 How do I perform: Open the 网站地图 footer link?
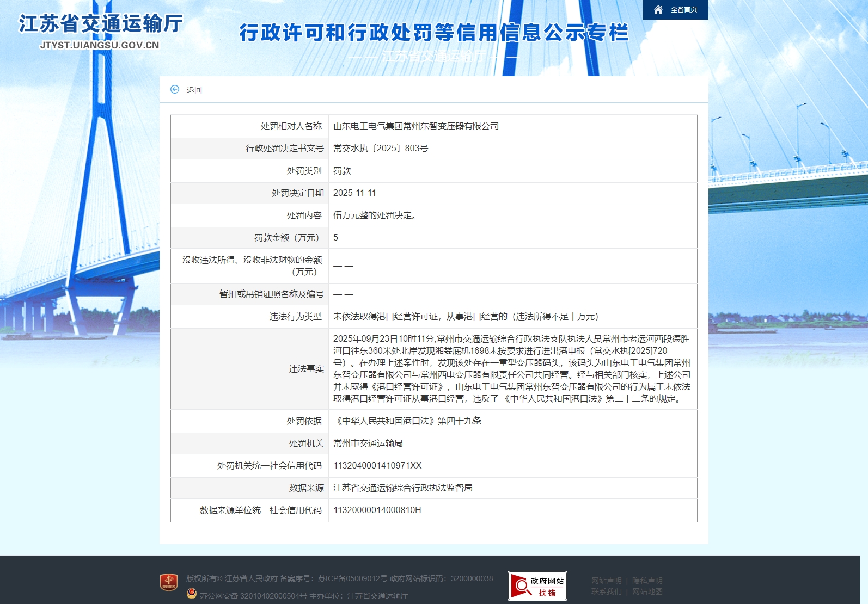tap(647, 591)
